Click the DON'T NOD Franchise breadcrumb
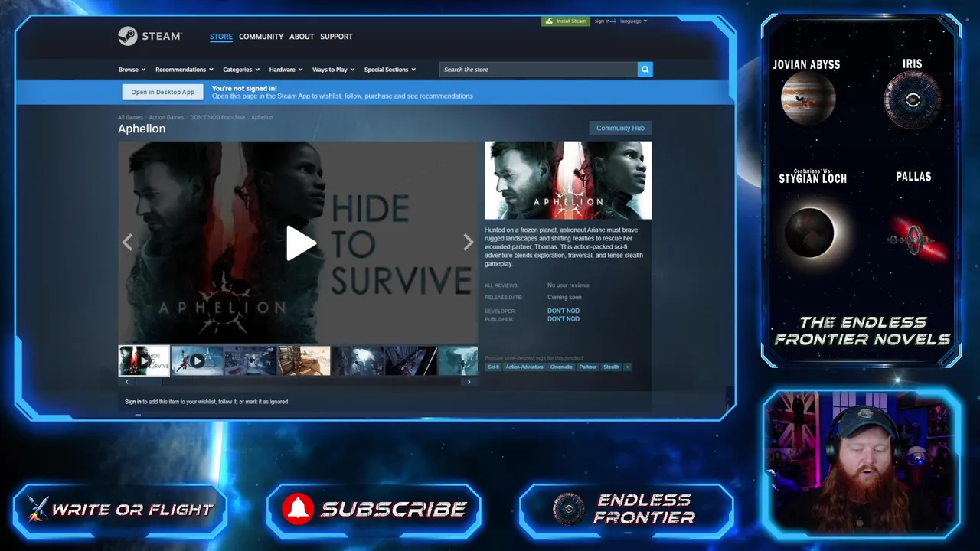 coord(217,117)
